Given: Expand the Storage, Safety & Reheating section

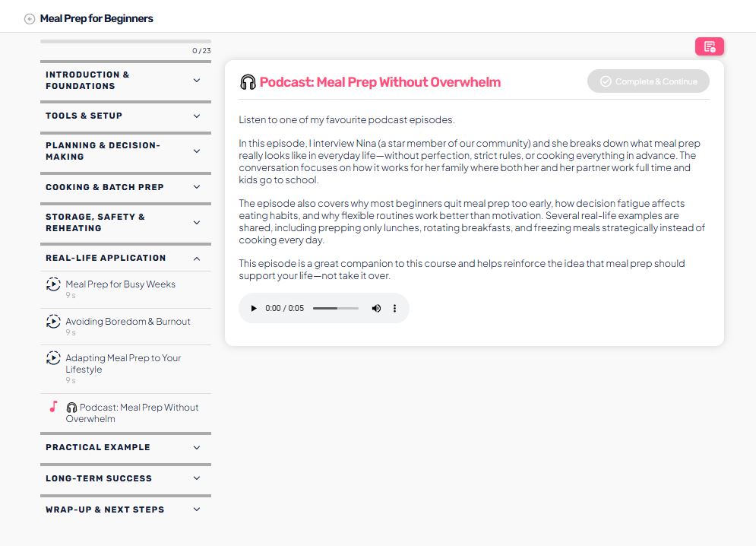Looking at the screenshot, I should (x=197, y=223).
